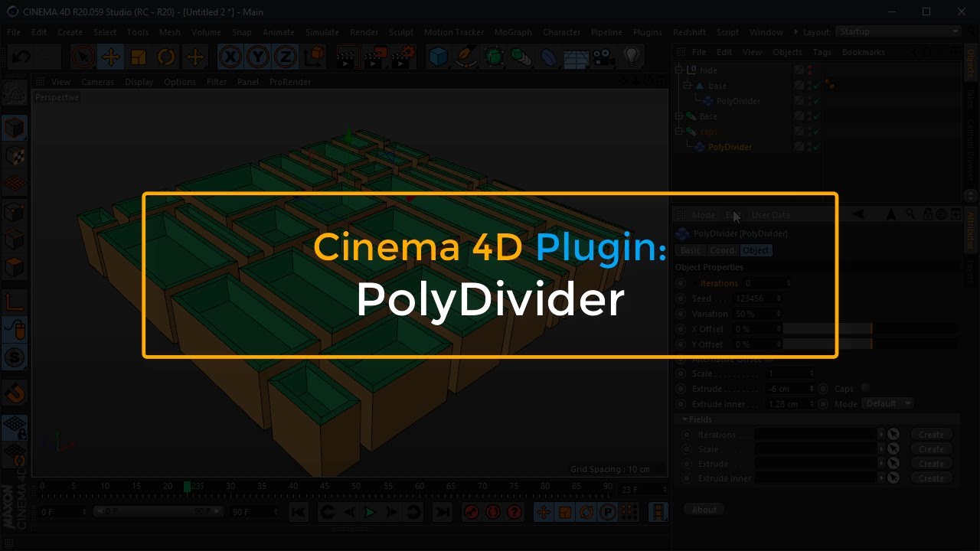Add a Cube primitive object
Image resolution: width=980 pixels, height=551 pixels.
pos(438,57)
